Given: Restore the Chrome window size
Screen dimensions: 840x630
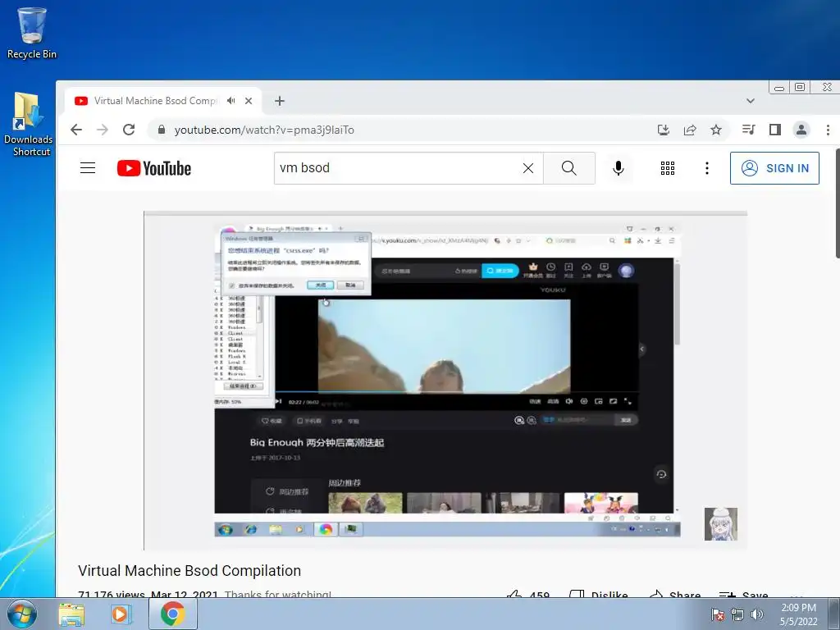Looking at the screenshot, I should tap(800, 87).
